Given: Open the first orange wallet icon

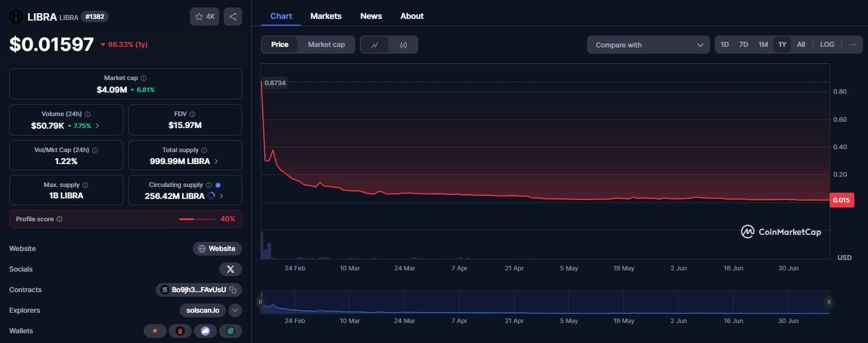Looking at the screenshot, I should click(x=154, y=331).
